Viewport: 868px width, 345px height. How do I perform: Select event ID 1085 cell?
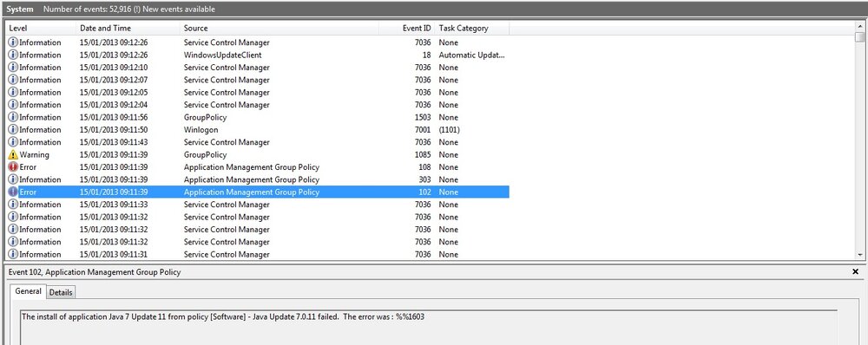coord(423,155)
